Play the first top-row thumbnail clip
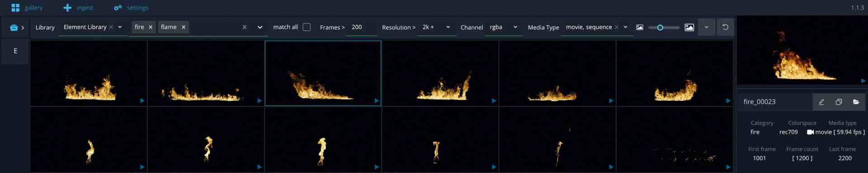The image size is (868, 173). [x=142, y=101]
